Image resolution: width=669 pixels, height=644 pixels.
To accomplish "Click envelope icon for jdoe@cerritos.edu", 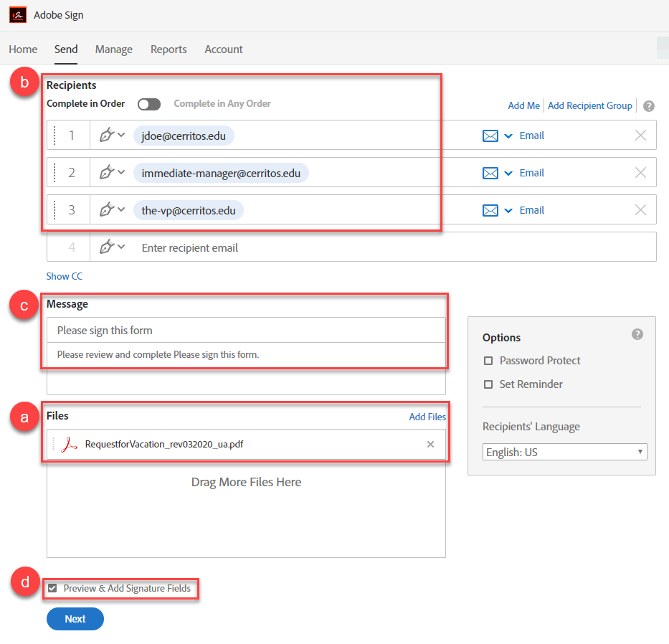I will pos(490,136).
